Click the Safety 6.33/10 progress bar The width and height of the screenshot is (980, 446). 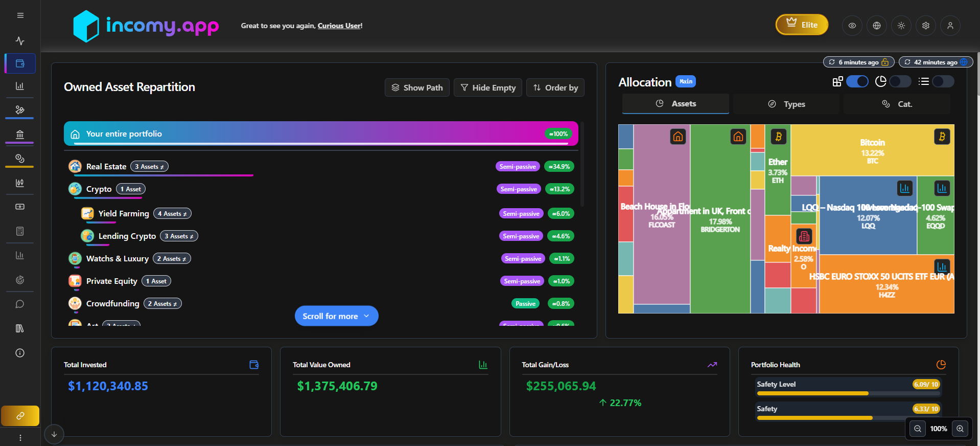848,418
